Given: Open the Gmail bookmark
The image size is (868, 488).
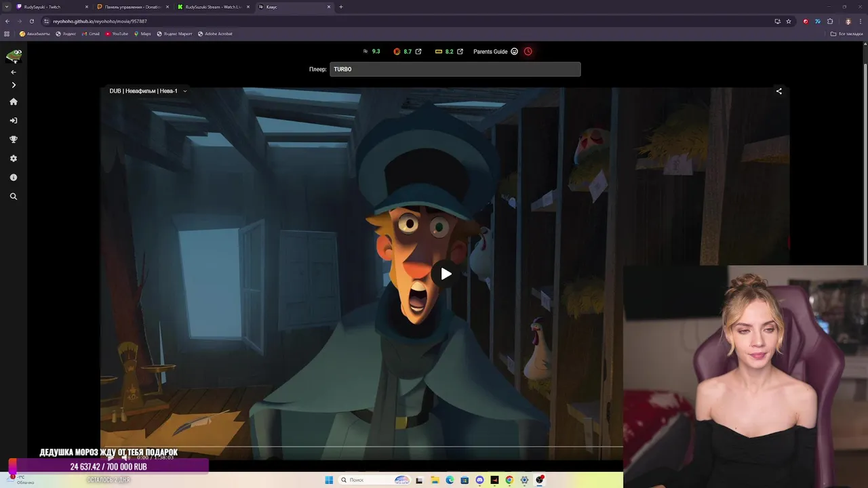Looking at the screenshot, I should (x=90, y=34).
